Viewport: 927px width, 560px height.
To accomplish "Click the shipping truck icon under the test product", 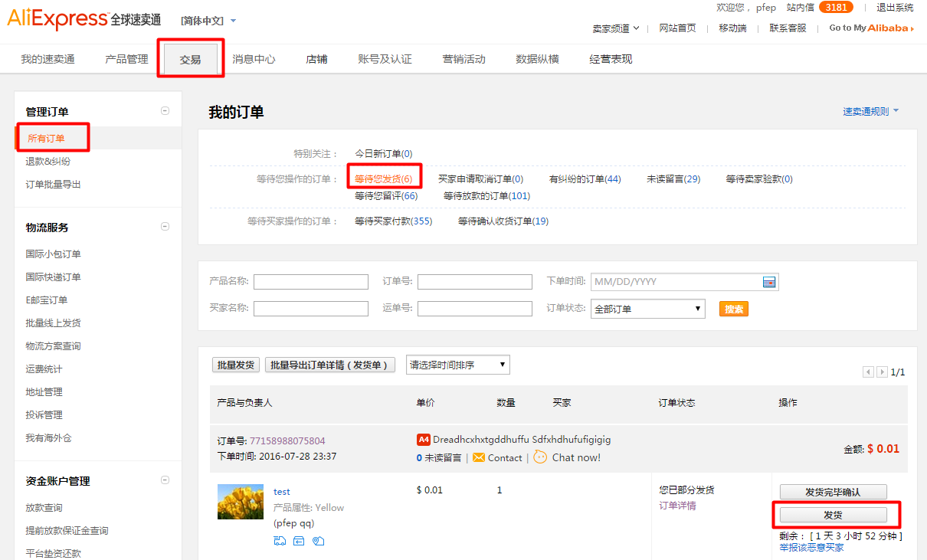I will [x=280, y=541].
